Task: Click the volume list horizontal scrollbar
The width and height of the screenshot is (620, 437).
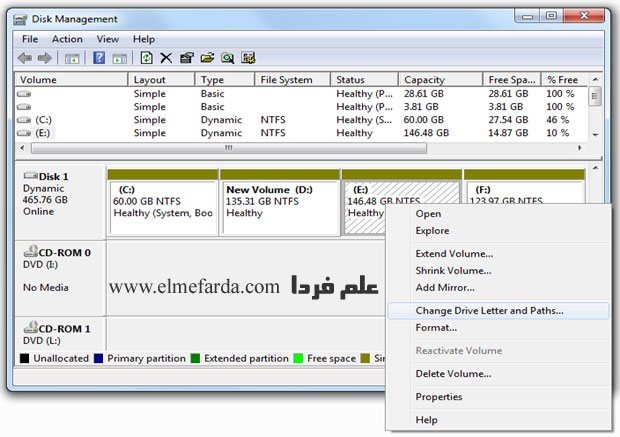Action: [228, 148]
